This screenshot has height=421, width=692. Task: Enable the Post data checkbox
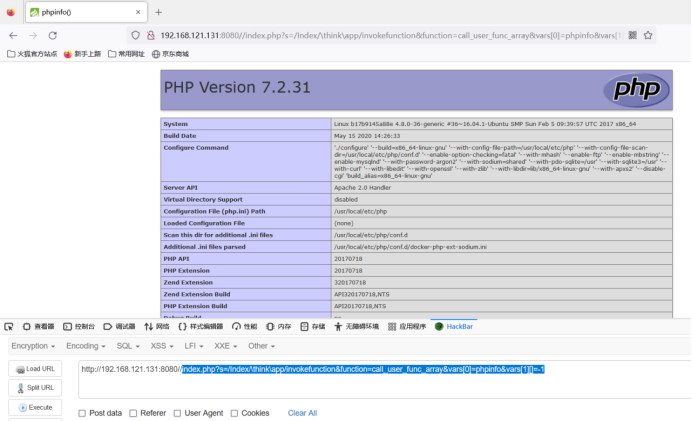pos(82,413)
